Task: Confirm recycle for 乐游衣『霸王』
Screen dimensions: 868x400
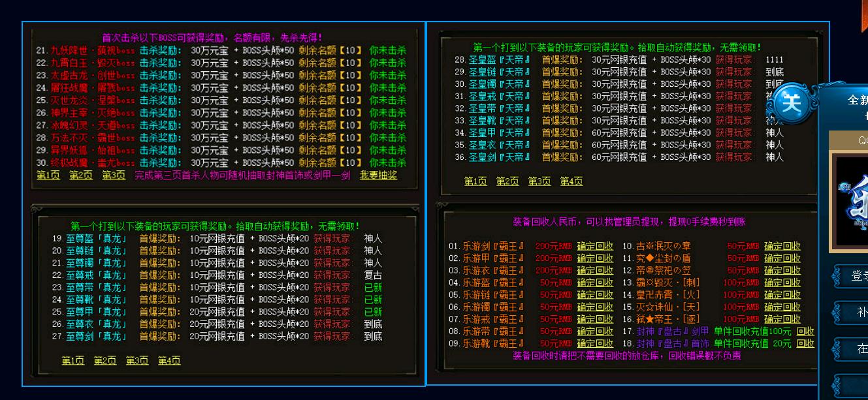Action: click(595, 271)
